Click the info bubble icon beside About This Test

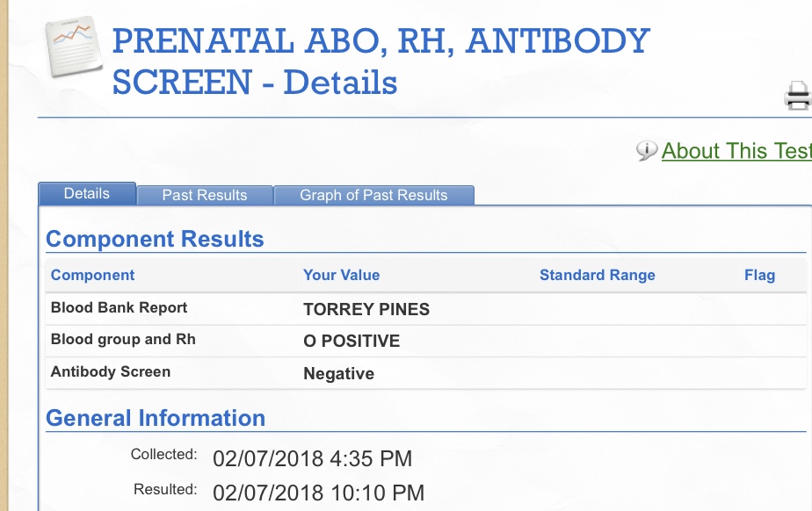click(647, 151)
